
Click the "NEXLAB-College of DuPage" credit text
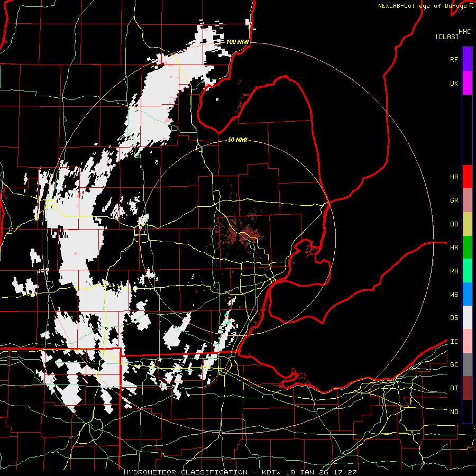click(x=422, y=6)
